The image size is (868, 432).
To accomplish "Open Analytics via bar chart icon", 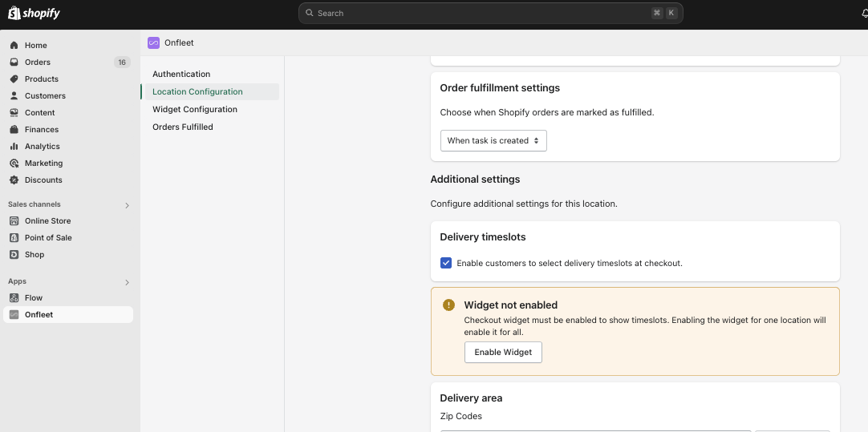I will tap(14, 147).
